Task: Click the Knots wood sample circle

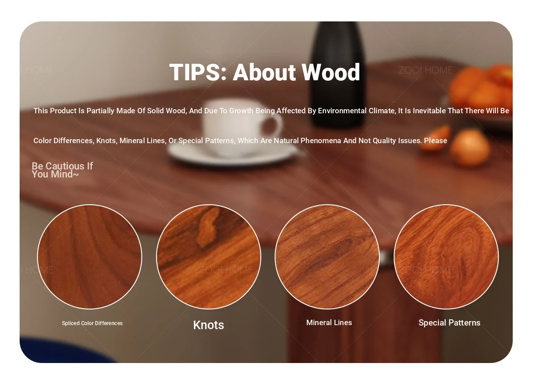Action: (209, 257)
